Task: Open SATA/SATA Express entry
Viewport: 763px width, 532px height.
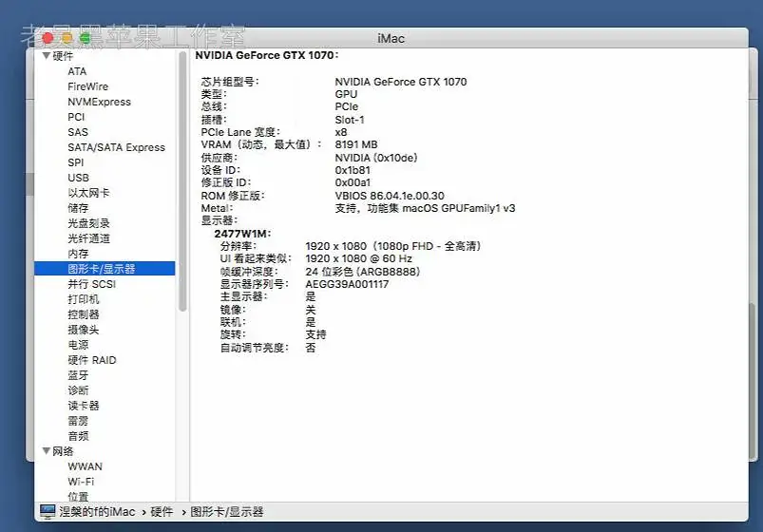Action: click(116, 147)
